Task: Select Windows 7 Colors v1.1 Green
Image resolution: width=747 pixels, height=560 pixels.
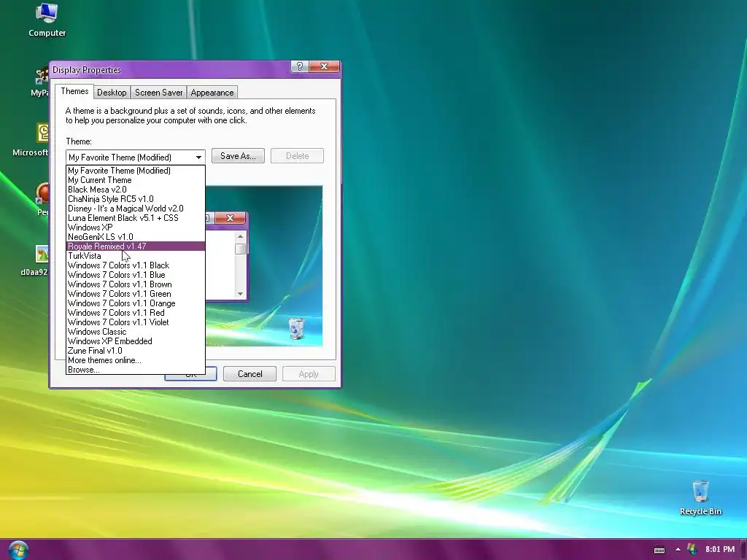Action: tap(135, 294)
